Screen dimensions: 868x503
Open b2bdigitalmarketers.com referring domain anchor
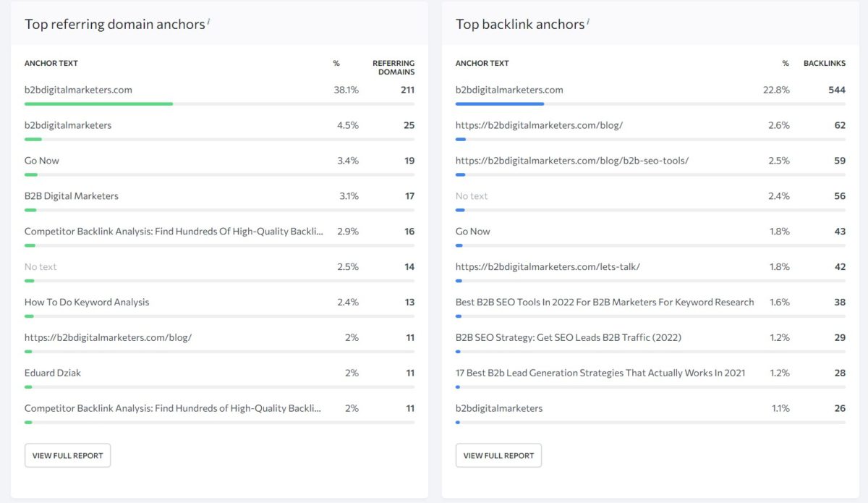pyautogui.click(x=77, y=89)
